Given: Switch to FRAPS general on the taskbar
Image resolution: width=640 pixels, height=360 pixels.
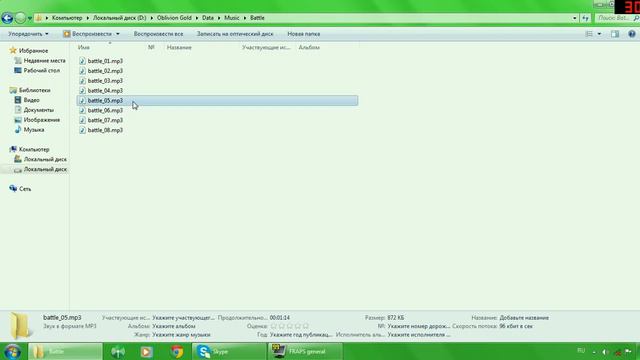Looking at the screenshot, I should (305, 351).
